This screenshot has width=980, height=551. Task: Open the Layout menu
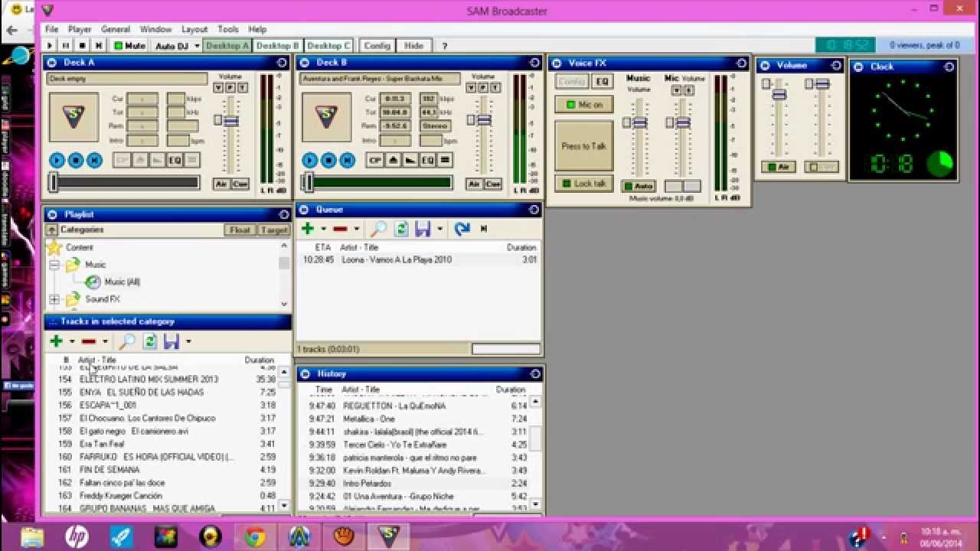[x=194, y=29]
